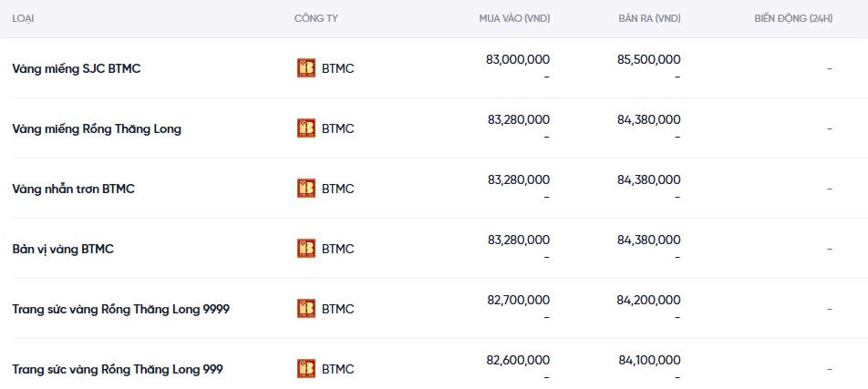
Task: Click BTMC logo in Vàng nhẫn trơn row
Action: pyautogui.click(x=306, y=189)
